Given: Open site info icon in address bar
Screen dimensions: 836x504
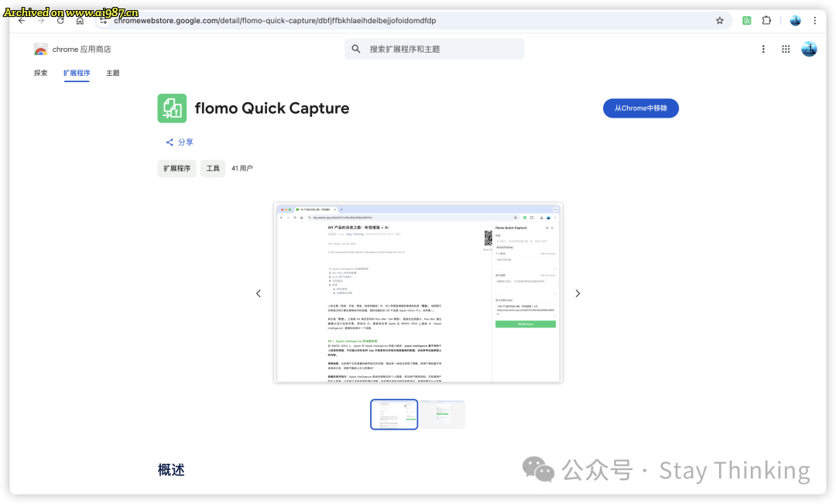Looking at the screenshot, I should click(104, 21).
